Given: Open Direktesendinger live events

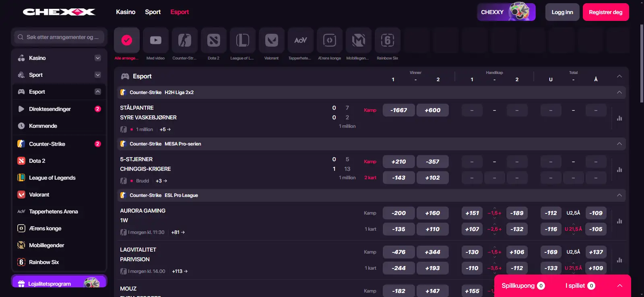Looking at the screenshot, I should 59,109.
